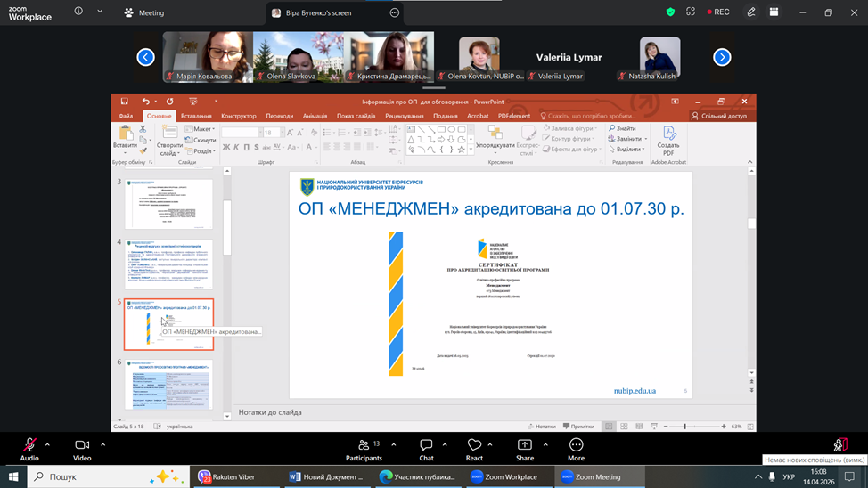This screenshot has height=488, width=868.
Task: Switch keyboard language indicator УКР
Action: click(789, 476)
